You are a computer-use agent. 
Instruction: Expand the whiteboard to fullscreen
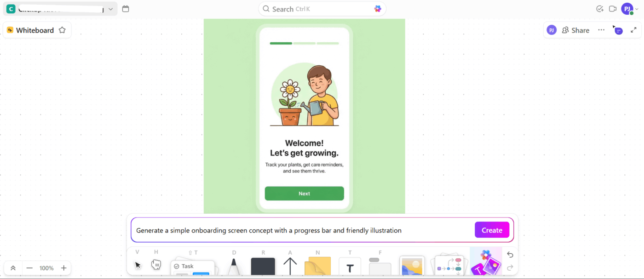[633, 30]
